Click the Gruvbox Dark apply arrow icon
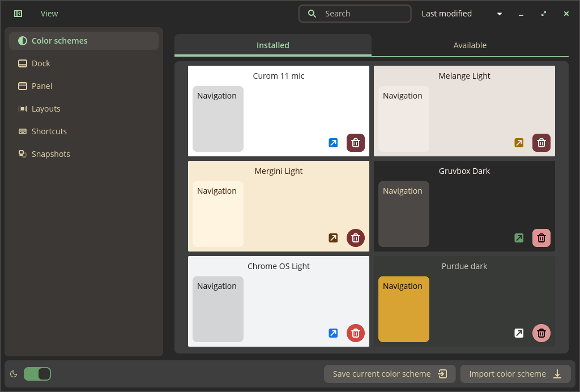The width and height of the screenshot is (580, 392). coord(519,238)
